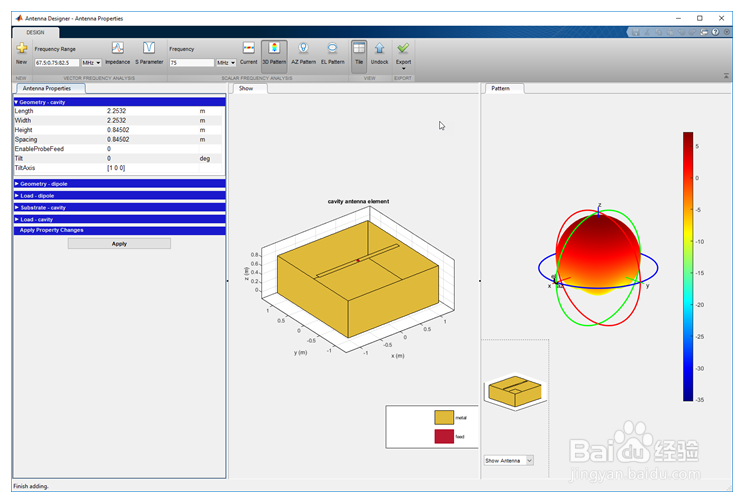Collapse the toolstrip with double-arrow icon
This screenshot has height=500, width=742.
[726, 76]
